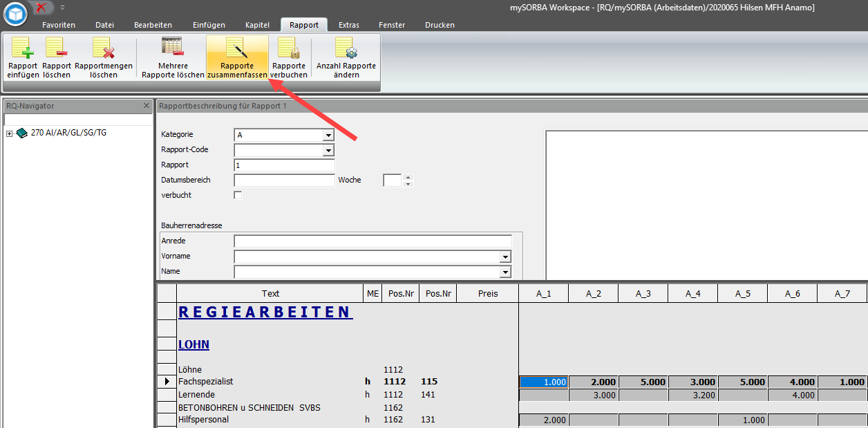Open the Datei ribbon tab
Screen dimensions: 868x428
coord(105,25)
